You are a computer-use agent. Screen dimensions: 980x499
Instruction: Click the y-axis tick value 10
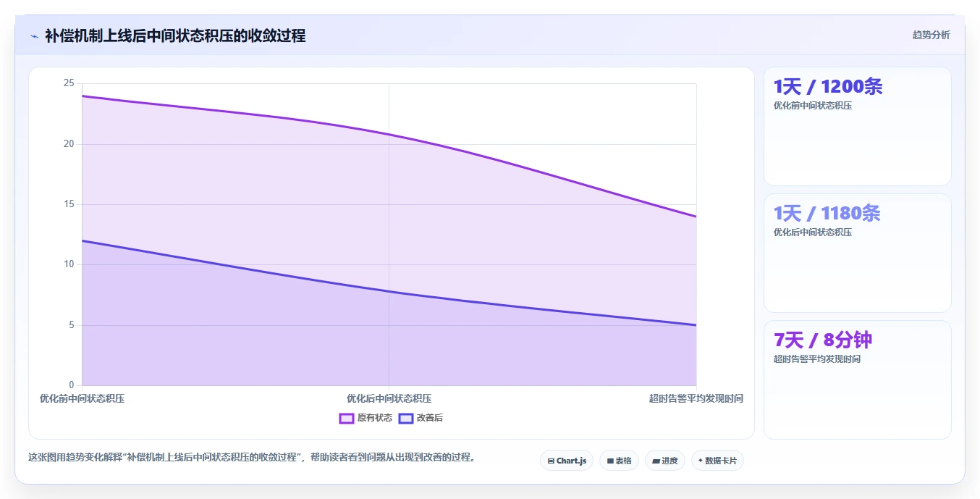tap(69, 264)
